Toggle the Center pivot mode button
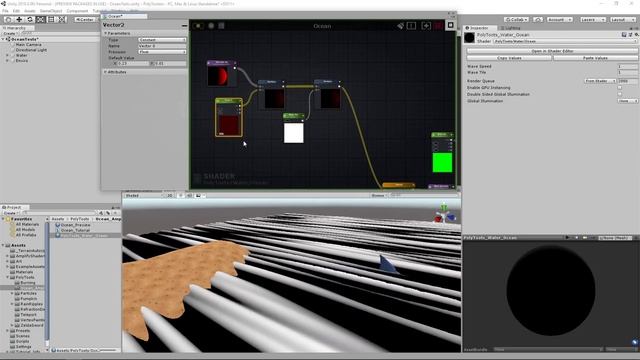 85,19
